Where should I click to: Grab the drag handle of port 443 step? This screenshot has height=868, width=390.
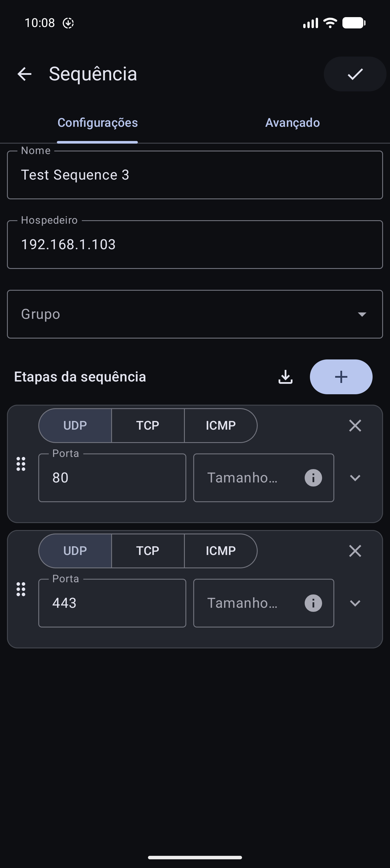(21, 589)
